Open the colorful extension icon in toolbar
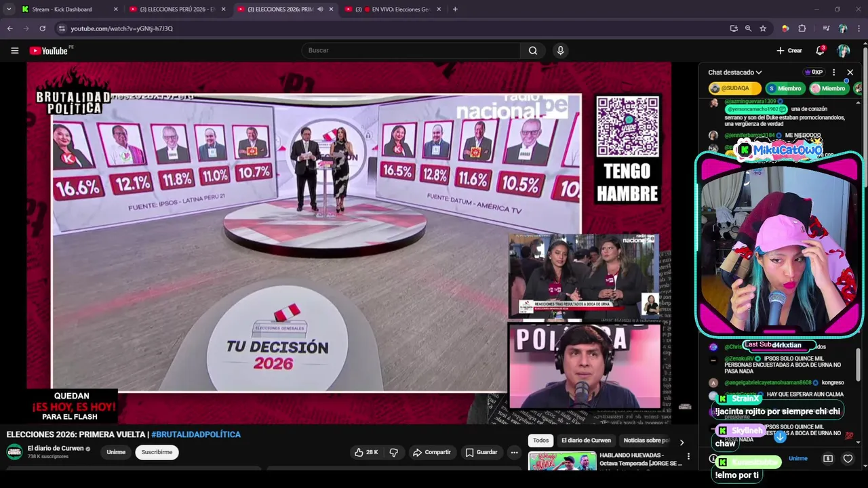The width and height of the screenshot is (868, 488). pyautogui.click(x=785, y=28)
